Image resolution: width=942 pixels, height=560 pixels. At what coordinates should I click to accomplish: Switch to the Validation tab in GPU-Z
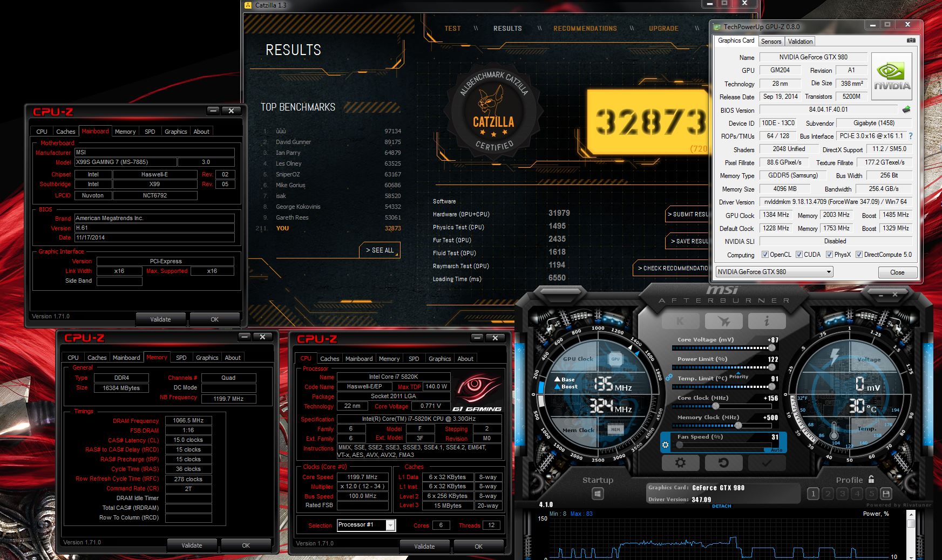(800, 42)
